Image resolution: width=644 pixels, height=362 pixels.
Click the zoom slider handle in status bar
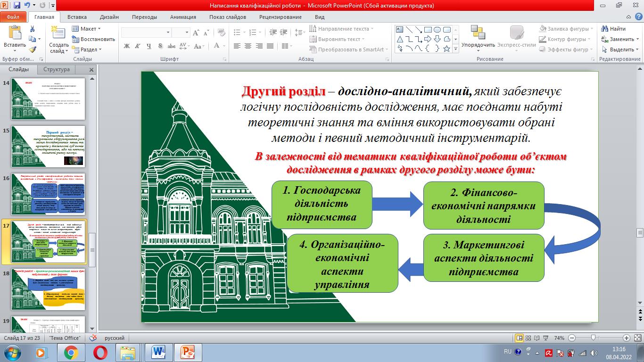tap(593, 338)
